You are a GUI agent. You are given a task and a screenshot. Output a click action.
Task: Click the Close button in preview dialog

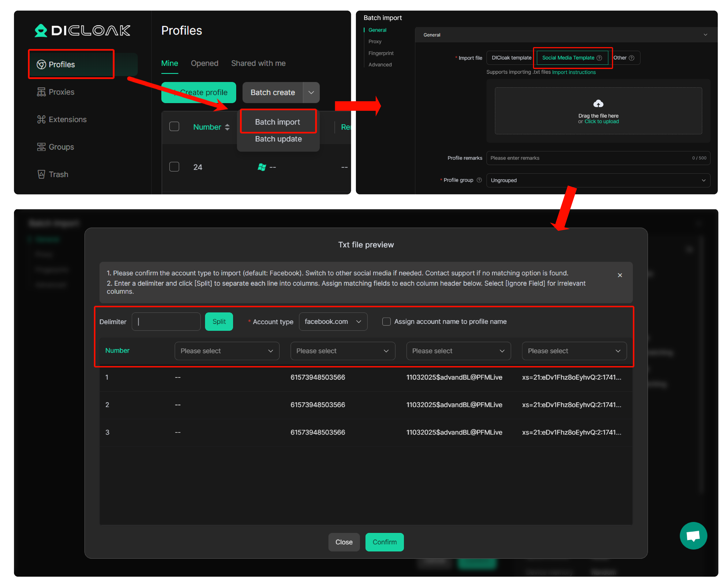[344, 542]
